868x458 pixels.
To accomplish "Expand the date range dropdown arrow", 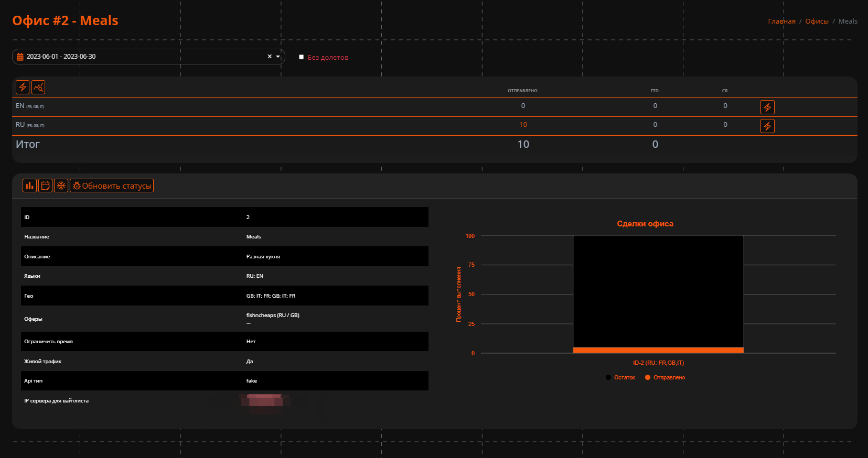I will click(278, 57).
